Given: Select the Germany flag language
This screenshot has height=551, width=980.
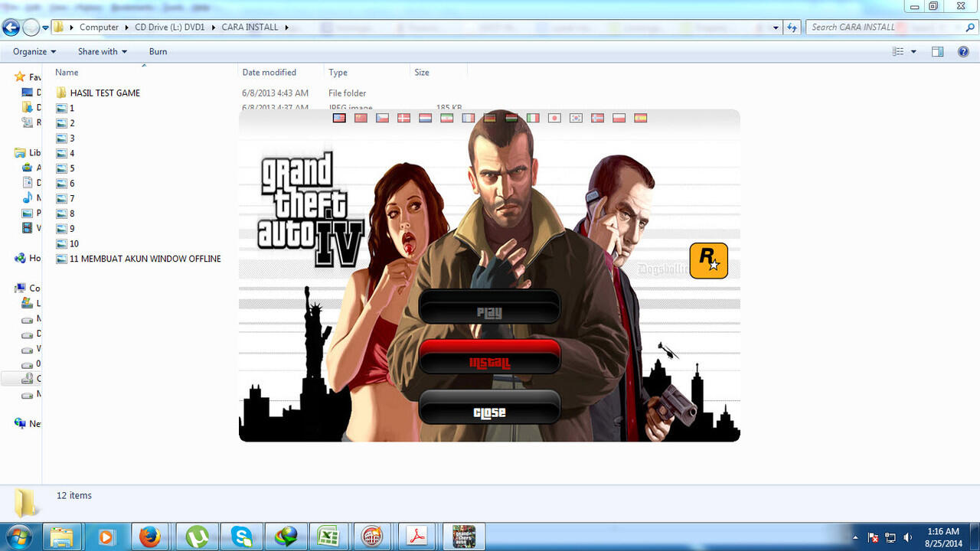Looking at the screenshot, I should [489, 118].
